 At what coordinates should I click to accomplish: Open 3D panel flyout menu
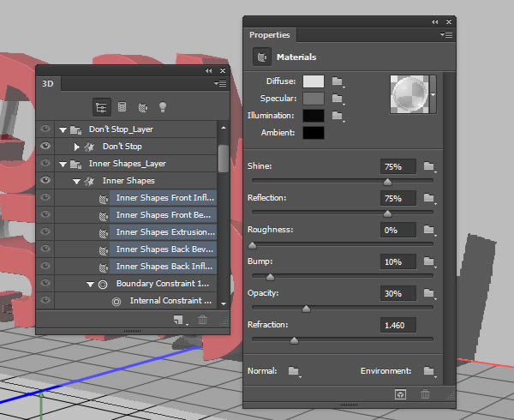220,83
